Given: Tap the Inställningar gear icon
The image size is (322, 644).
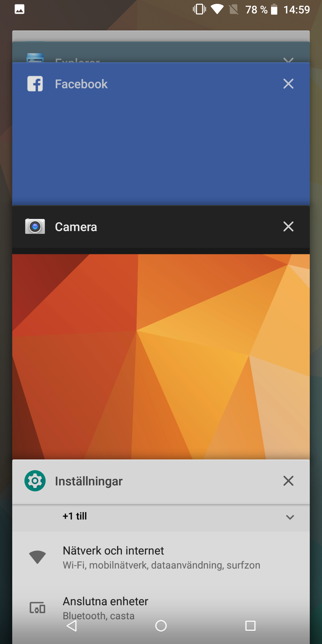Looking at the screenshot, I should [x=35, y=481].
